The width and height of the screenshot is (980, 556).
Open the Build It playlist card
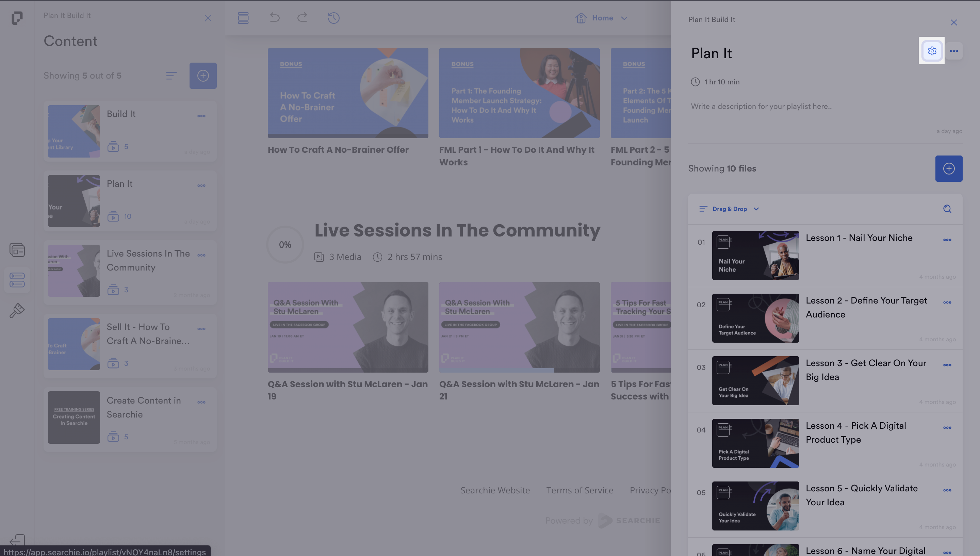[x=130, y=131]
